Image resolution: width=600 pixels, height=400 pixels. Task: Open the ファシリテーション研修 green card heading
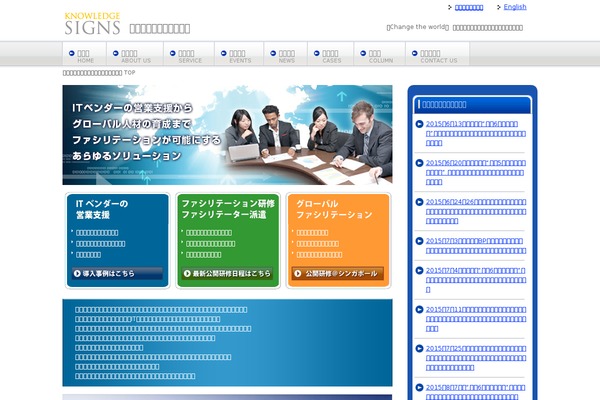point(228,209)
